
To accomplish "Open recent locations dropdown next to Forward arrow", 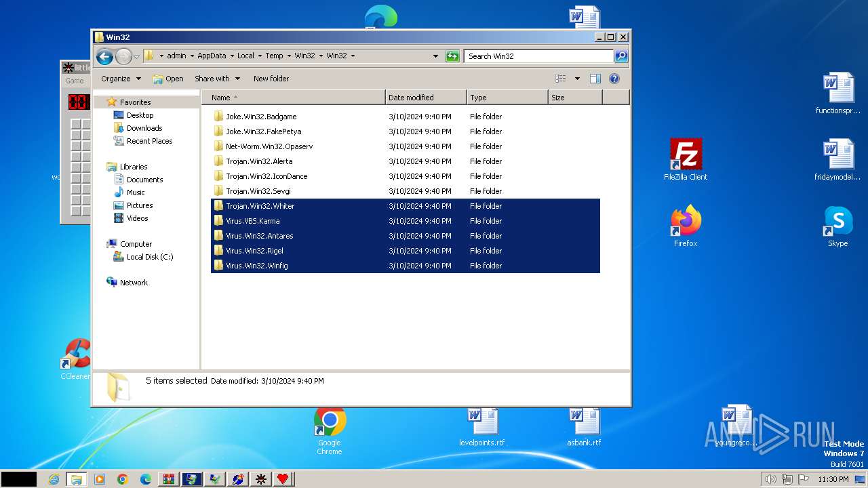I will coord(137,56).
